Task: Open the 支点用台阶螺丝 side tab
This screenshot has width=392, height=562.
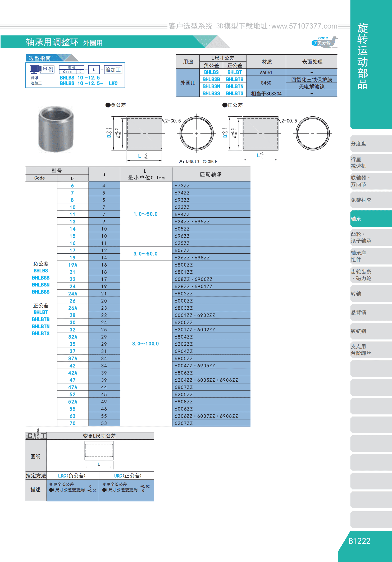Action: click(371, 350)
